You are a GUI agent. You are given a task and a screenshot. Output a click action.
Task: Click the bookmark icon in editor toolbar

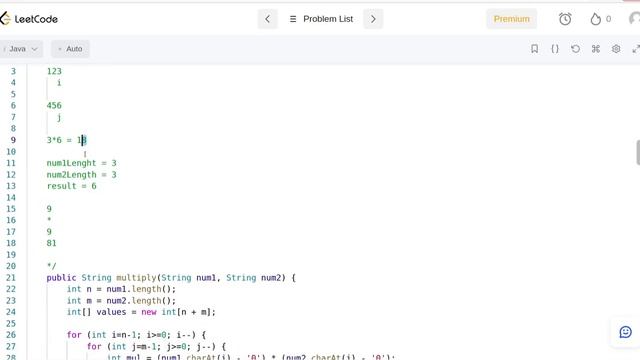(x=534, y=49)
